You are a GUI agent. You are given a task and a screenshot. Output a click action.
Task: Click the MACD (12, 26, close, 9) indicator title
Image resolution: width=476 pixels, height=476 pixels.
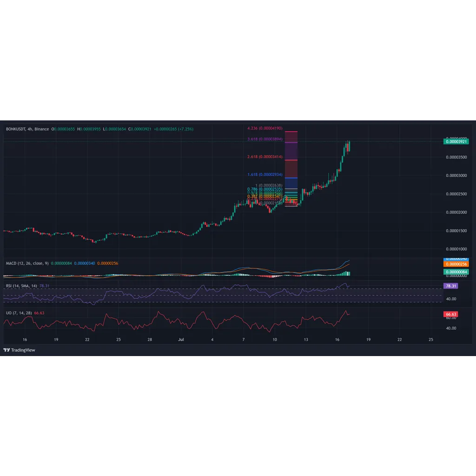(27, 263)
